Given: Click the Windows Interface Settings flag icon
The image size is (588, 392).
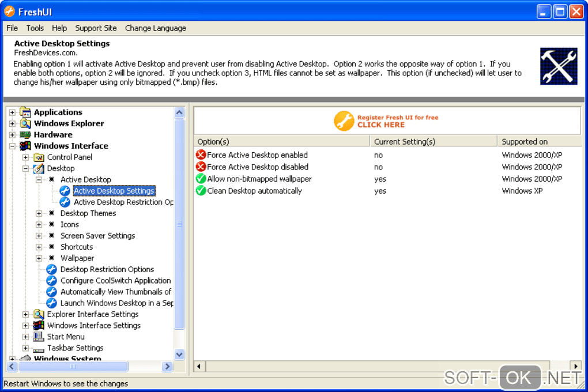Looking at the screenshot, I should [39, 326].
